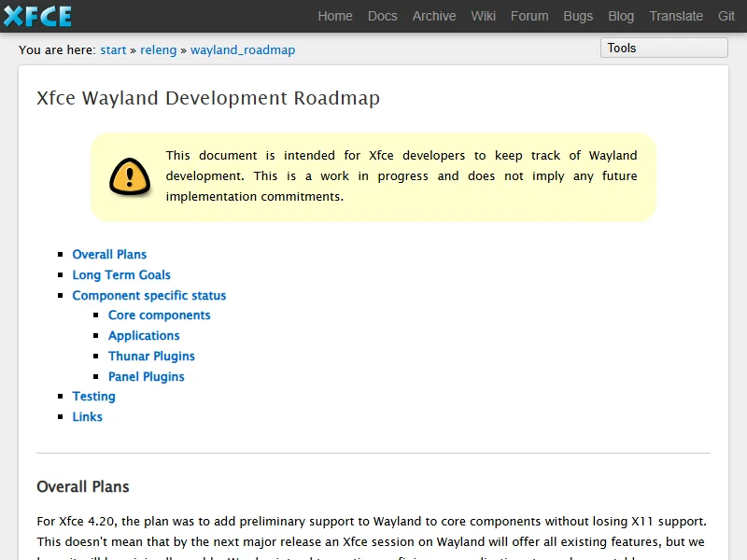This screenshot has height=560, width=747.
Task: Go to Docs in top navigation
Action: [382, 16]
